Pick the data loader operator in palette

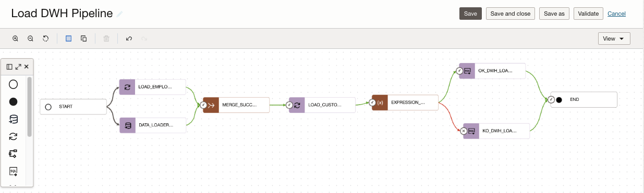(x=14, y=119)
